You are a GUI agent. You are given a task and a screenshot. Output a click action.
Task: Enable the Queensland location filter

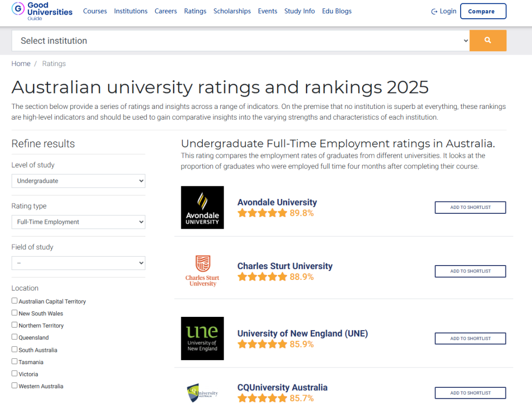pyautogui.click(x=14, y=337)
